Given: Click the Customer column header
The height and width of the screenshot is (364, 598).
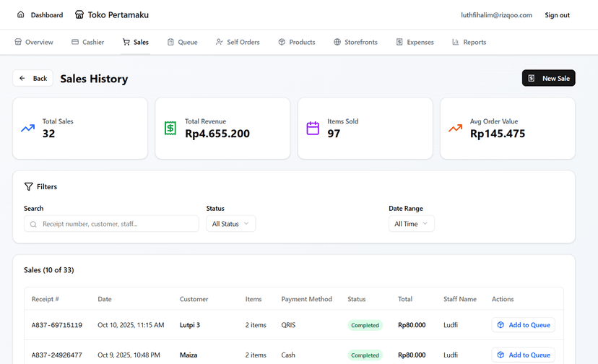Looking at the screenshot, I should click(x=194, y=299).
